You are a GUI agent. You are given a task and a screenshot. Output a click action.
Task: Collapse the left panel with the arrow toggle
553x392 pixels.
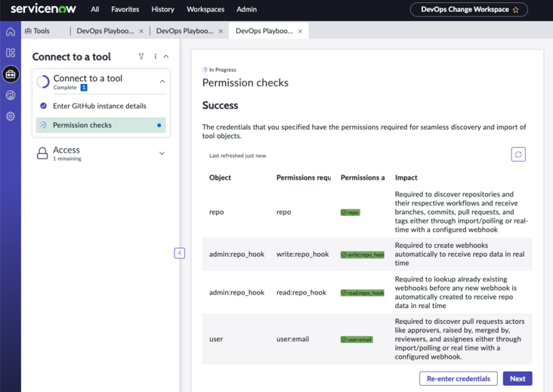[x=179, y=253]
